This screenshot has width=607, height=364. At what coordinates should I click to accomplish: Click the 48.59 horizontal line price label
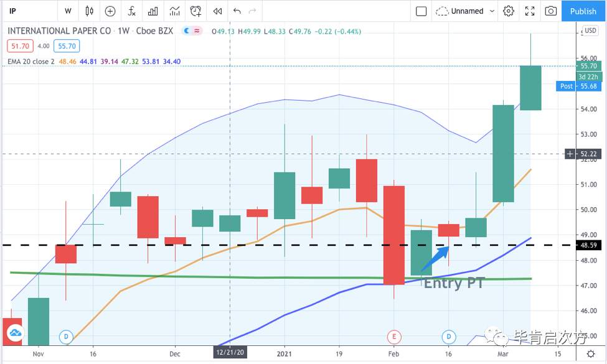(x=588, y=245)
